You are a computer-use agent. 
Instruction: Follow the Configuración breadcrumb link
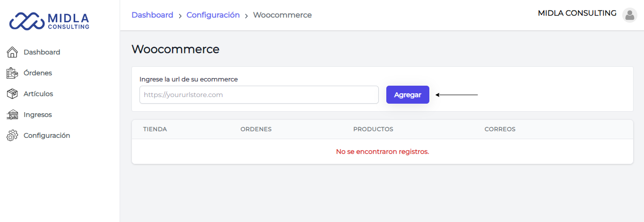tap(213, 15)
